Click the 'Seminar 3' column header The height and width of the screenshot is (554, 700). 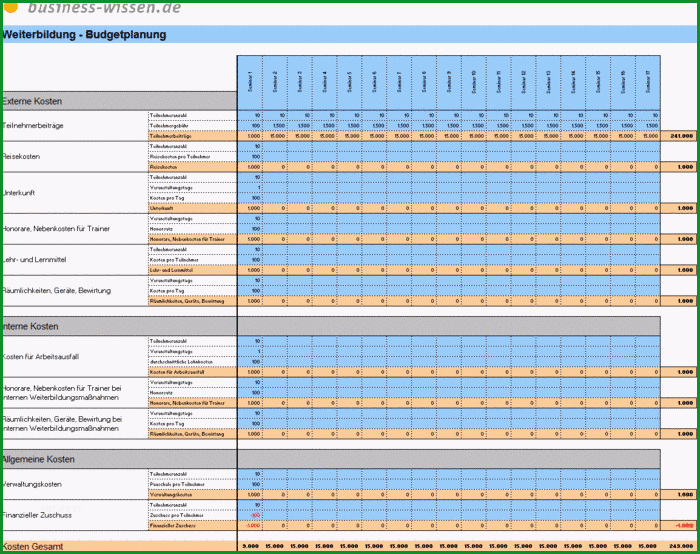point(300,82)
